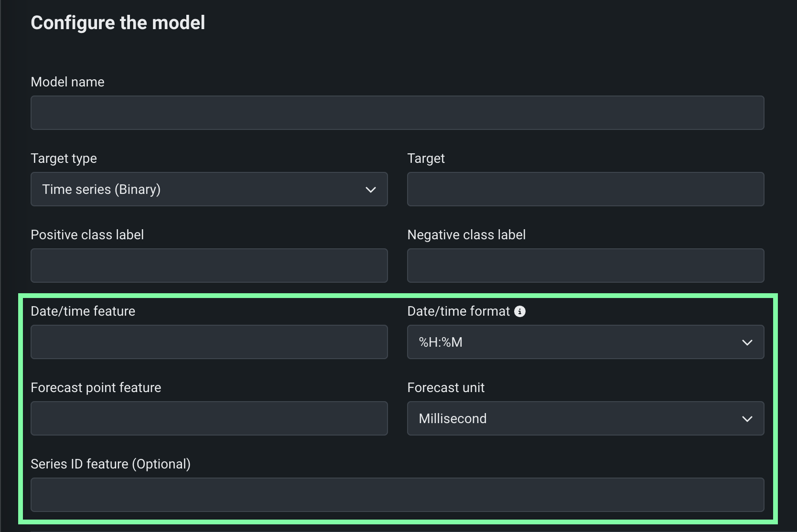Click the "Configure the model" heading
Screen dimensions: 797x532
pos(118,23)
